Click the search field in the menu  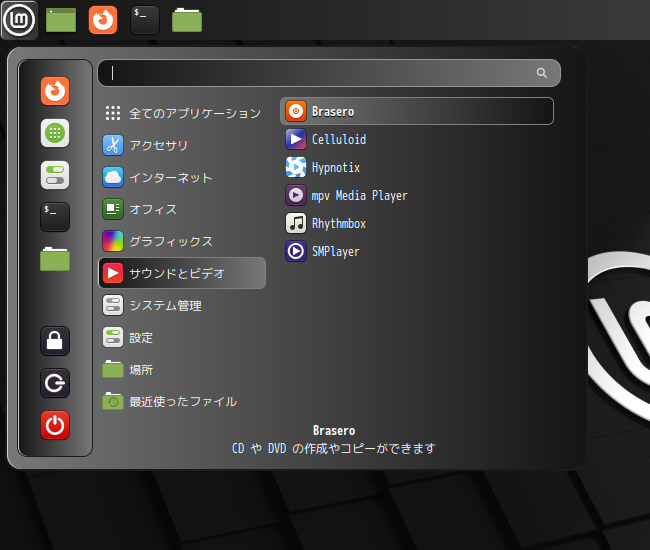coord(329,73)
